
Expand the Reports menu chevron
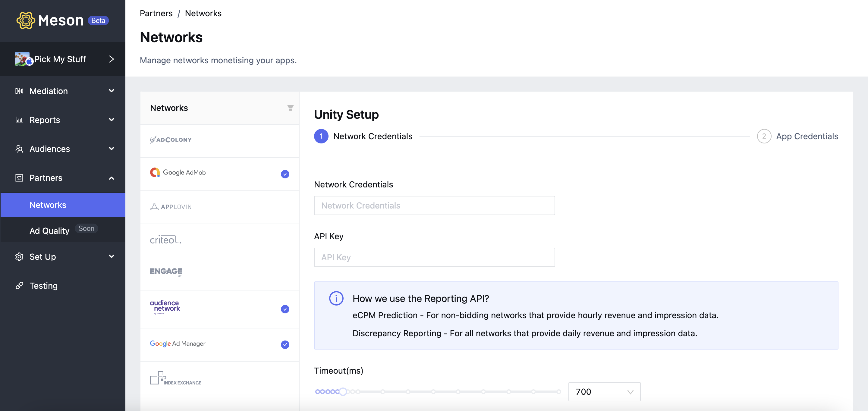pyautogui.click(x=112, y=120)
